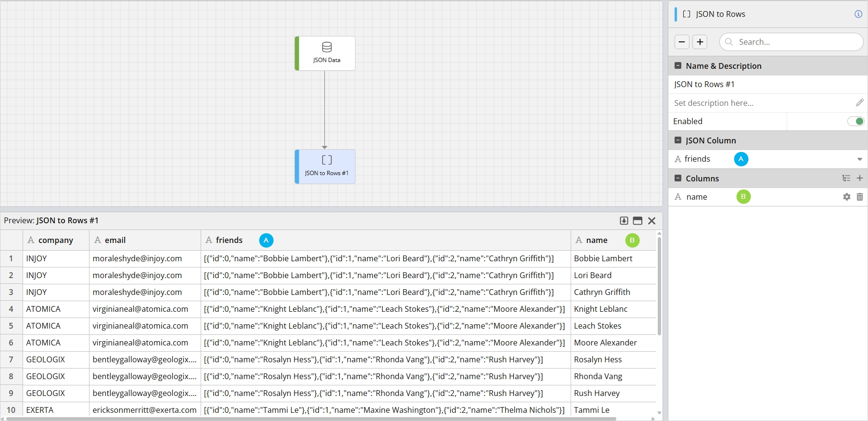
Task: Click row number 7 in preview table
Action: point(11,359)
